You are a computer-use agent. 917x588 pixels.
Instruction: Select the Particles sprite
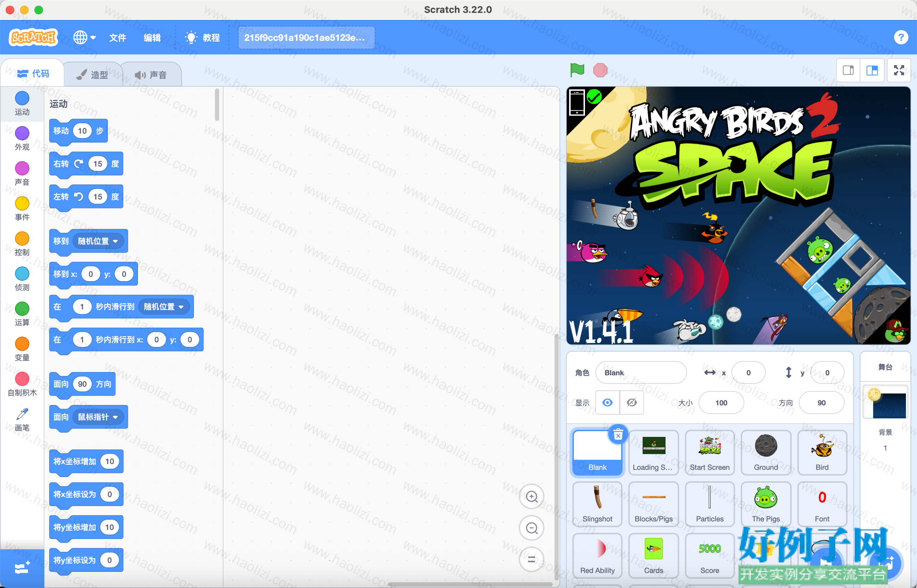click(710, 504)
